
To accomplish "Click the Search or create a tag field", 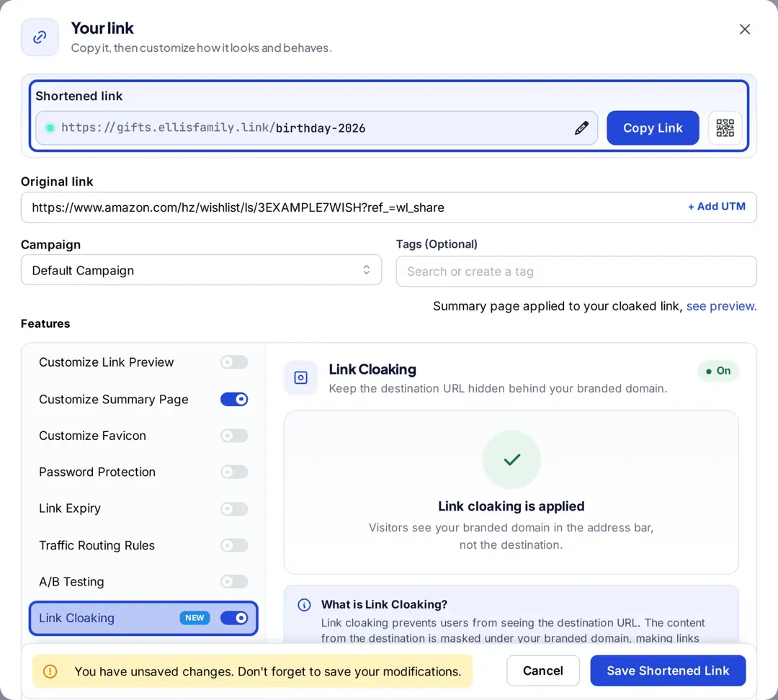I will (576, 272).
